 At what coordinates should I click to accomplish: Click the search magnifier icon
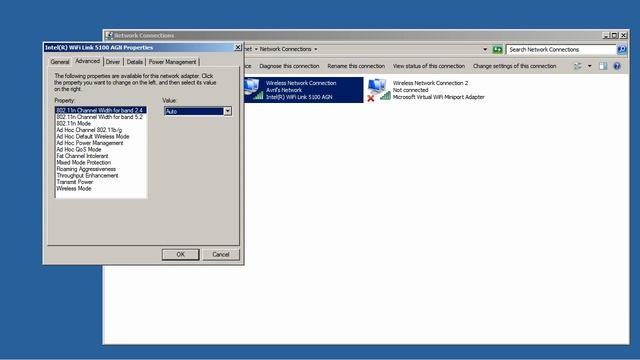click(622, 49)
